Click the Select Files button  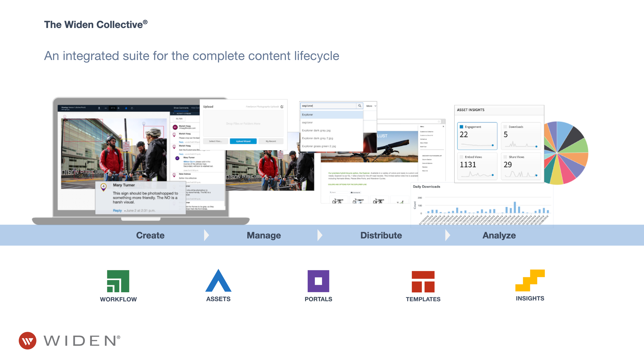coord(216,141)
